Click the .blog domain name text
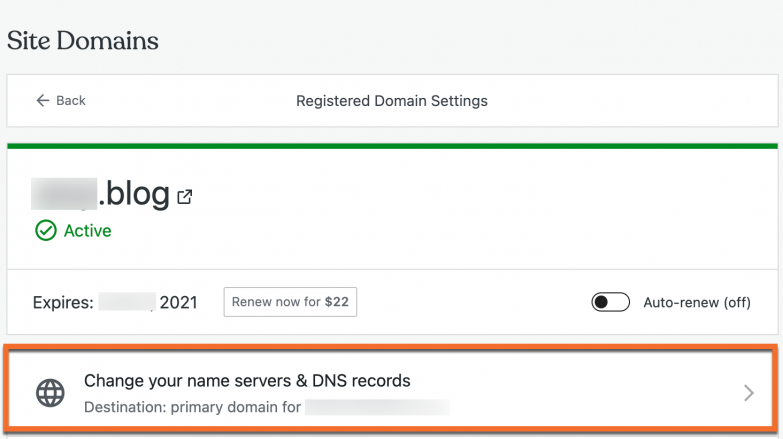783x439 pixels. tap(134, 193)
